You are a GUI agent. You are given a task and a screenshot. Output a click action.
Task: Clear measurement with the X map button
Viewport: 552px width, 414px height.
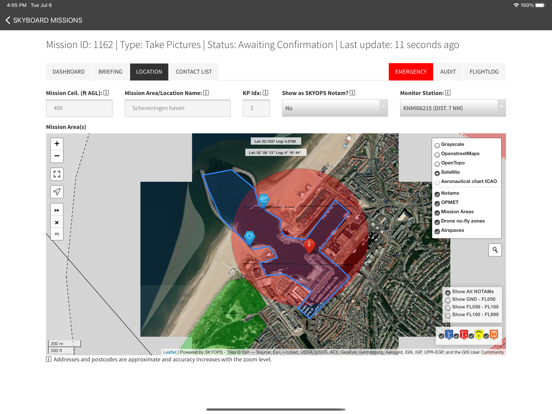57,222
